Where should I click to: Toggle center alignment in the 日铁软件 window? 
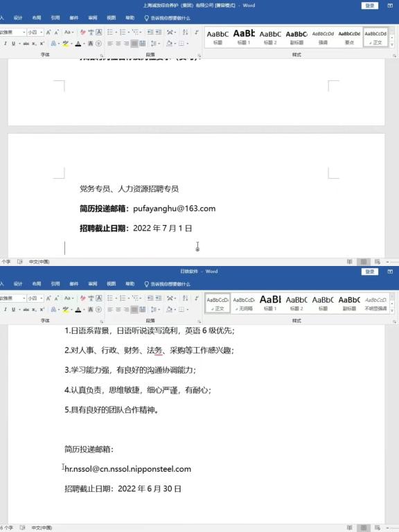pos(118,310)
